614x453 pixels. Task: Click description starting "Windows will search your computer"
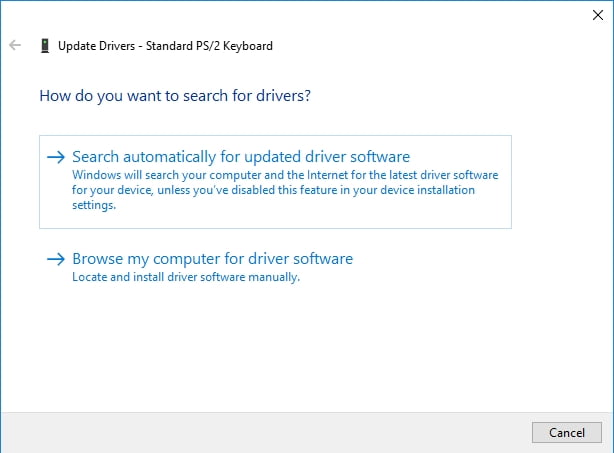coord(285,190)
